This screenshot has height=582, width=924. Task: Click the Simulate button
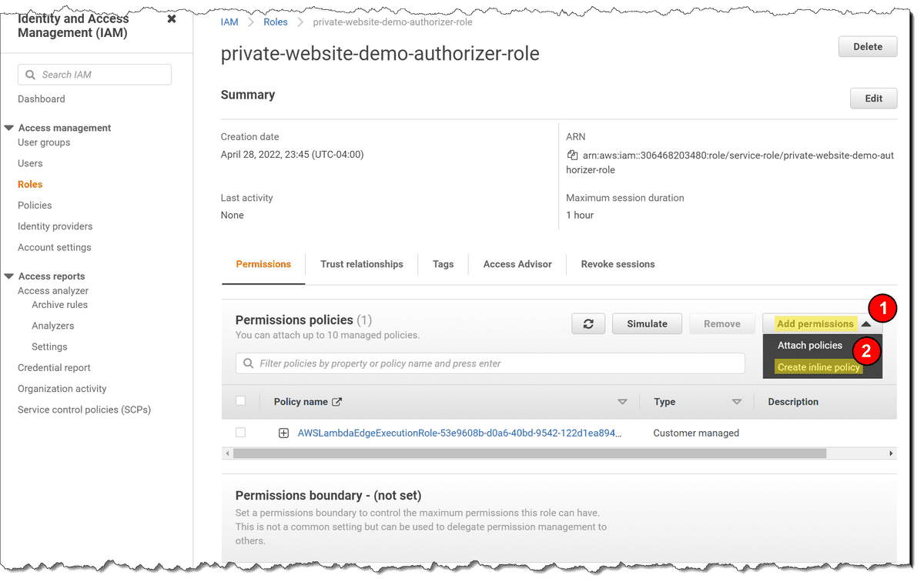pos(647,324)
